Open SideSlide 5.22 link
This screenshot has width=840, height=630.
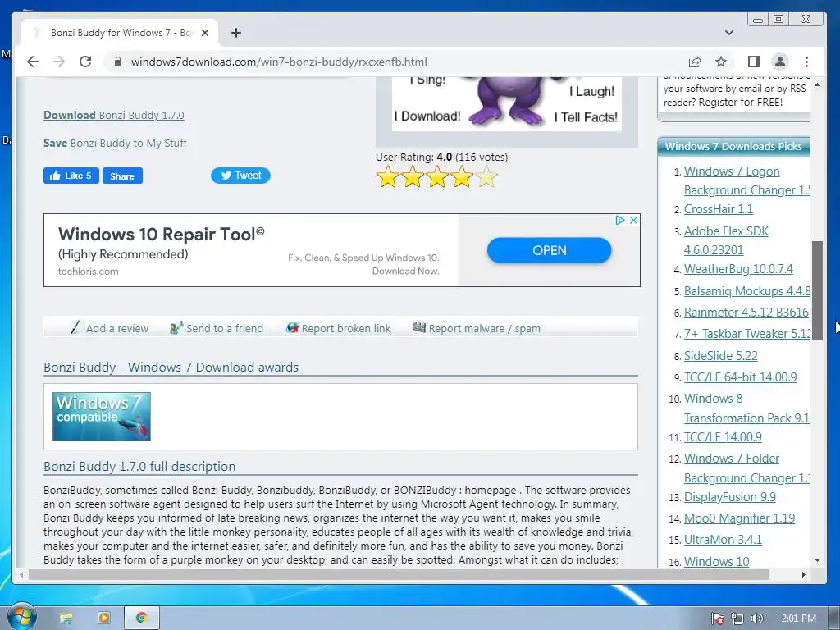(x=720, y=356)
